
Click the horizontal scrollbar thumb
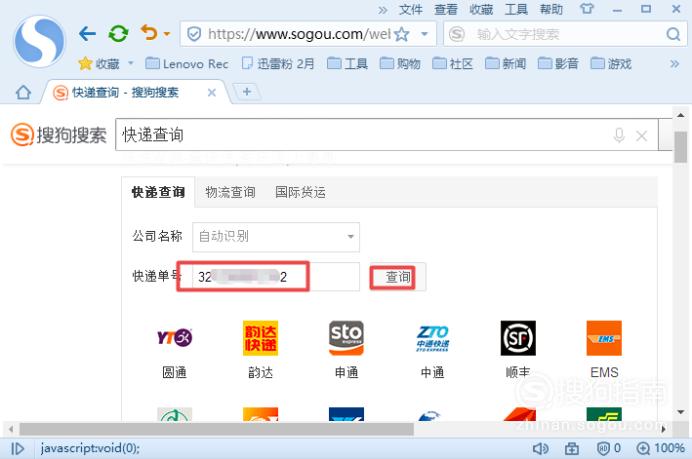(216, 429)
